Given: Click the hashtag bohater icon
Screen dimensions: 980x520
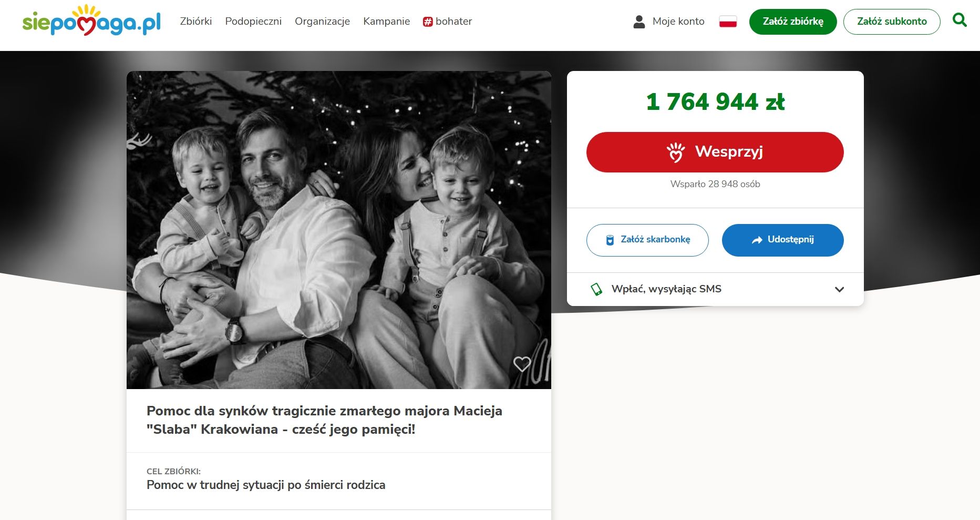Looking at the screenshot, I should 428,22.
